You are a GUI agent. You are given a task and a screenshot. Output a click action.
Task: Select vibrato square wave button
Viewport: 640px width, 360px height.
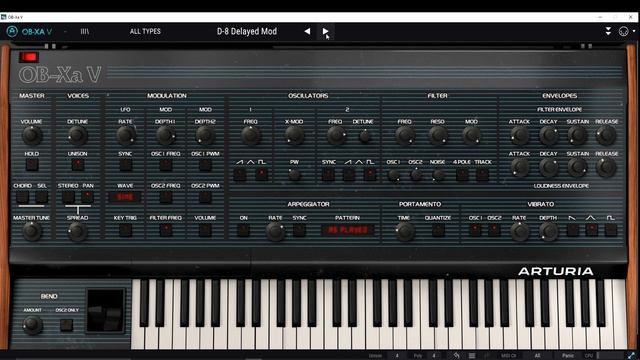pyautogui.click(x=611, y=230)
